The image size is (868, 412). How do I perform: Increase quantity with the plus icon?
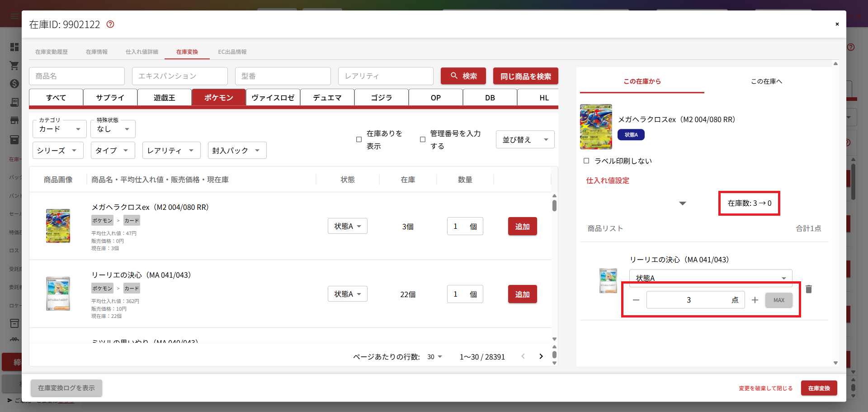click(x=755, y=300)
